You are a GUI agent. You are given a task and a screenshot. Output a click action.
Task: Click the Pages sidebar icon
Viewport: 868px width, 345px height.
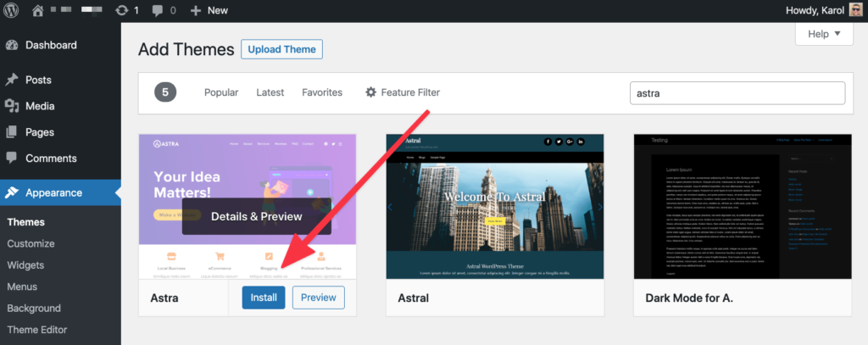[x=12, y=132]
